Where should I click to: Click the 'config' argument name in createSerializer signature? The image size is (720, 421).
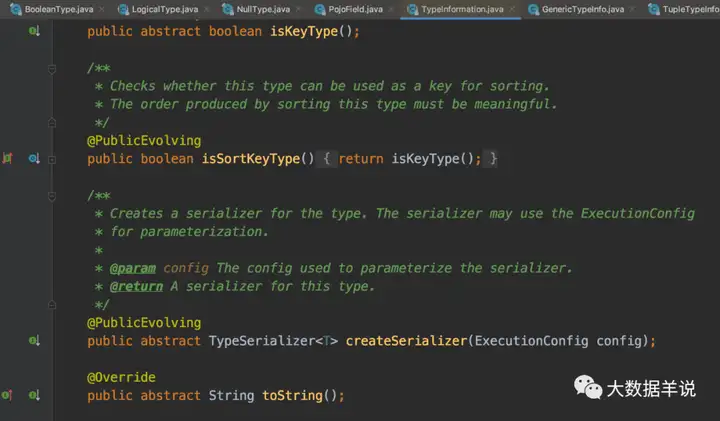tap(619, 341)
